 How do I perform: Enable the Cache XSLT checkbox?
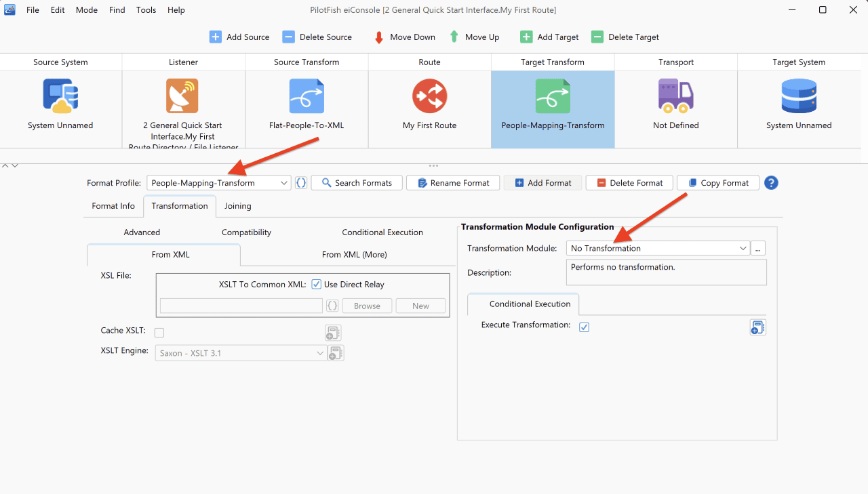point(159,333)
